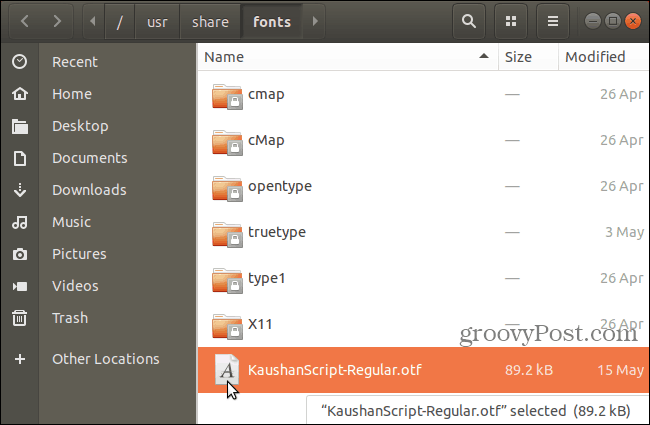650x425 pixels.
Task: Click the type1 folder name
Action: click(267, 279)
